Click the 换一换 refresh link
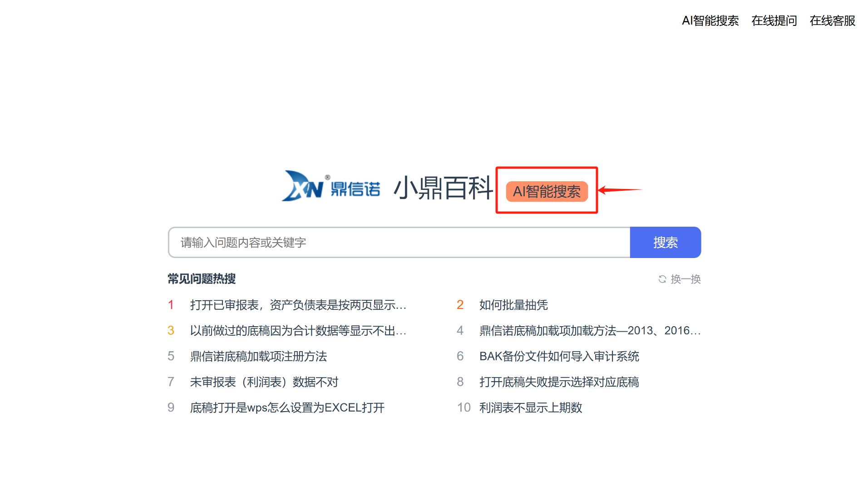Screen dimensions: 868x502 (x=680, y=279)
